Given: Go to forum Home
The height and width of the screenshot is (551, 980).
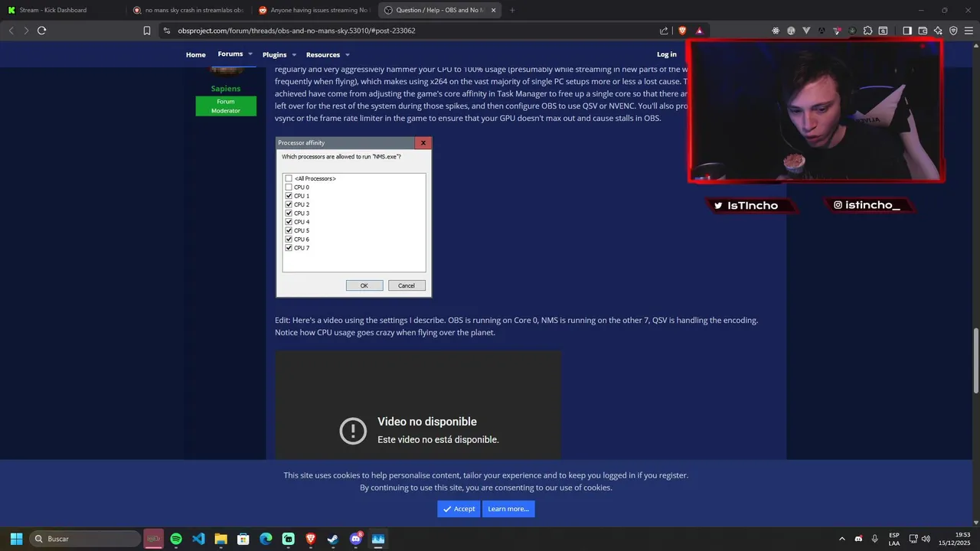Looking at the screenshot, I should click(x=195, y=54).
